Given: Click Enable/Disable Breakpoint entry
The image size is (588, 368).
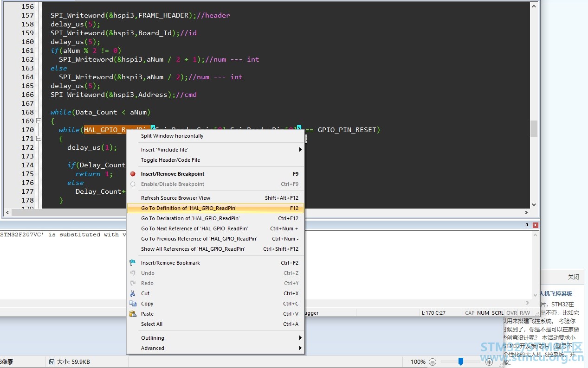Looking at the screenshot, I should tap(215, 184).
